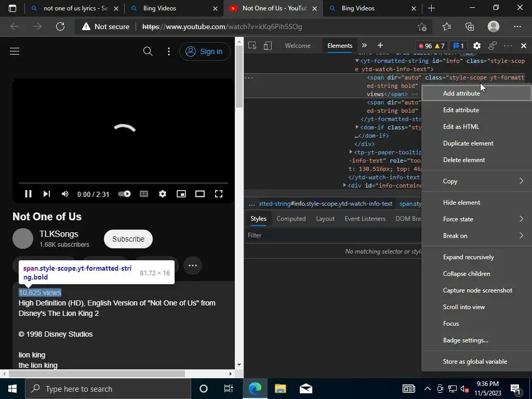The image size is (532, 399).
Task: Expand the dom-if node
Action: tap(357, 127)
